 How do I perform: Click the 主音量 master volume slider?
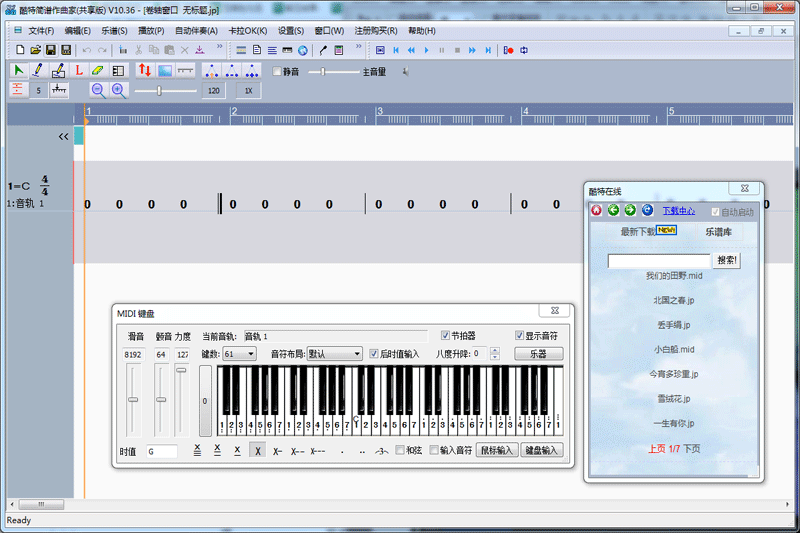pyautogui.click(x=323, y=72)
